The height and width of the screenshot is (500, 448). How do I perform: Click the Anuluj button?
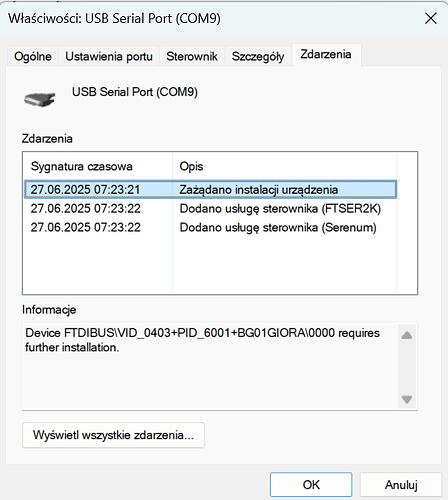pyautogui.click(x=401, y=484)
